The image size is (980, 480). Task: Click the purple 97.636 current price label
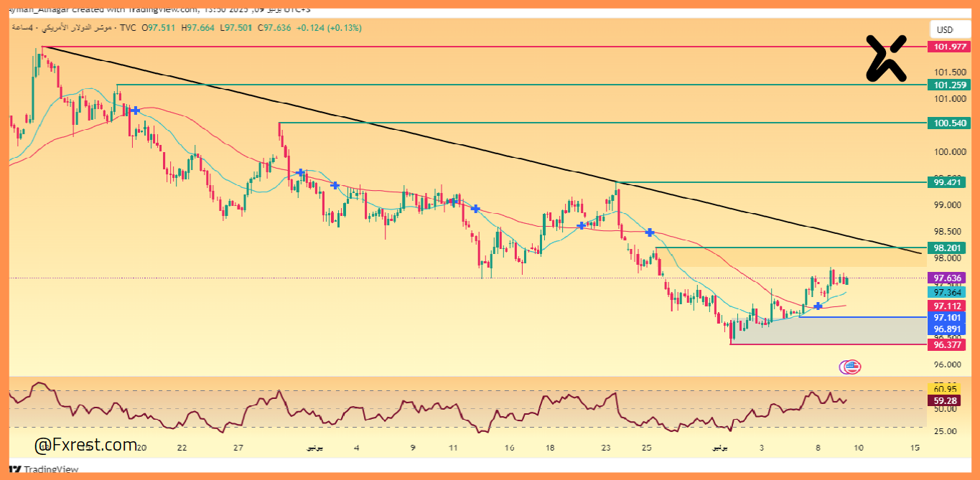pyautogui.click(x=946, y=278)
